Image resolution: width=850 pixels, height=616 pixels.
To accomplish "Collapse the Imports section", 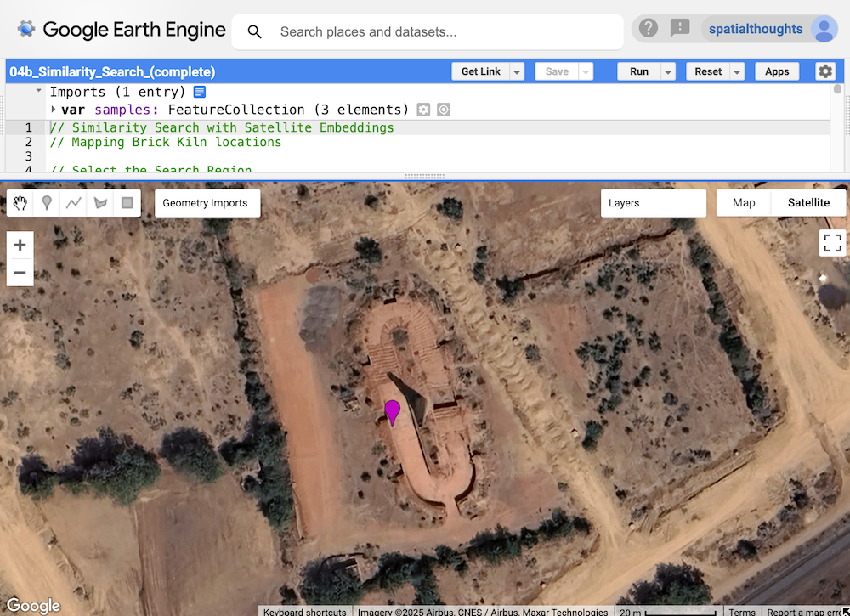I will pyautogui.click(x=38, y=92).
